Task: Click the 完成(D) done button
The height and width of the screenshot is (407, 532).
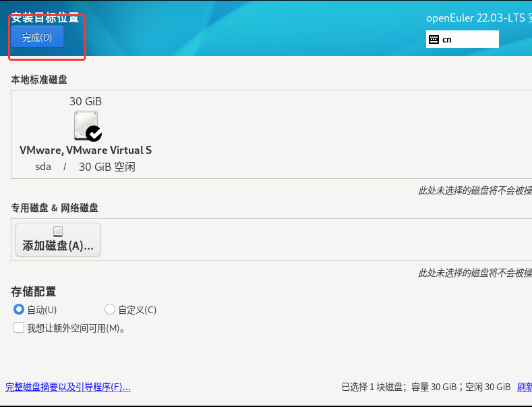Action: click(x=37, y=36)
